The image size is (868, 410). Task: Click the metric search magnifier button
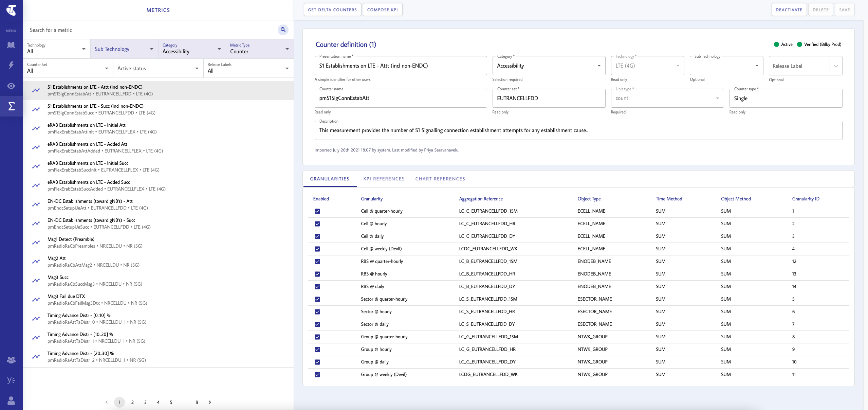coord(283,30)
